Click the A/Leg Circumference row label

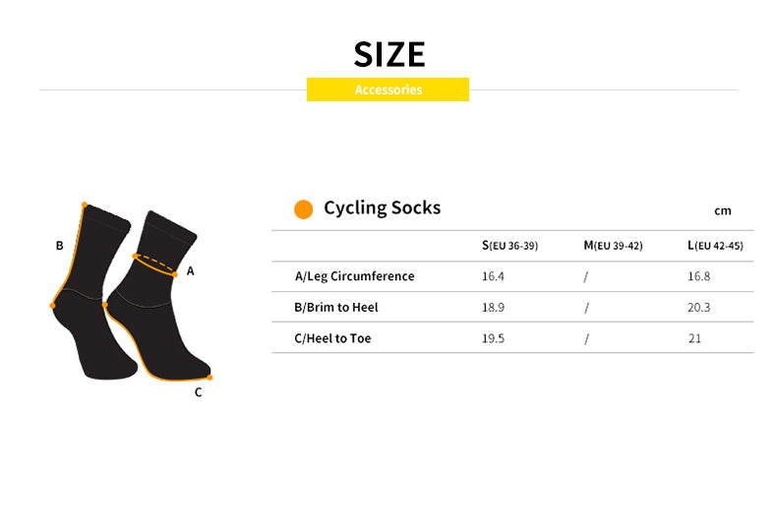(x=354, y=276)
